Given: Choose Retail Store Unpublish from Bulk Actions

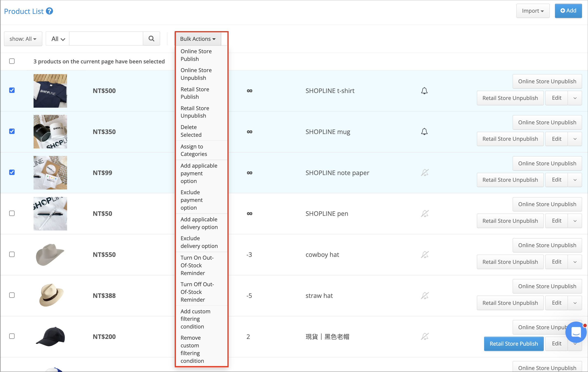Looking at the screenshot, I should (x=202, y=112).
